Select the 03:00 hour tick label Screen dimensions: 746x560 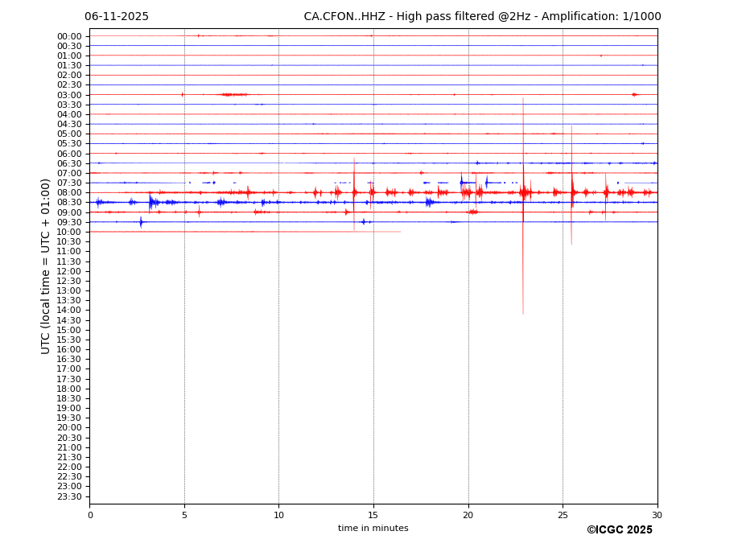69,95
